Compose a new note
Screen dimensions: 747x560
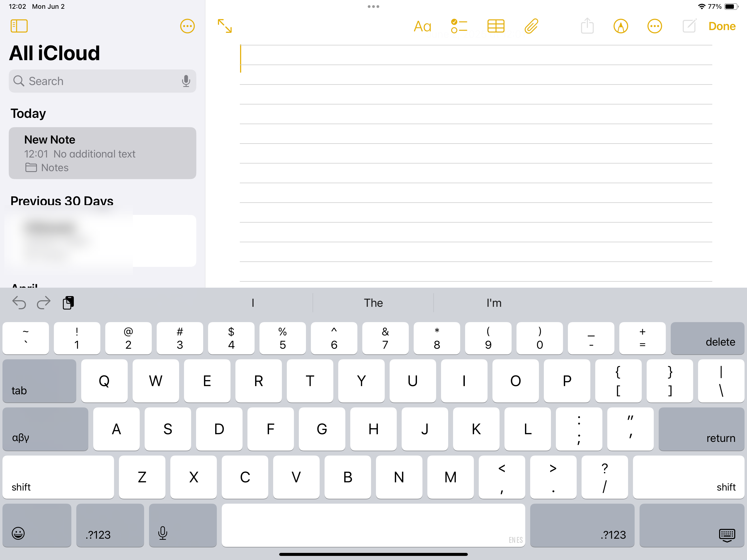coord(689,26)
